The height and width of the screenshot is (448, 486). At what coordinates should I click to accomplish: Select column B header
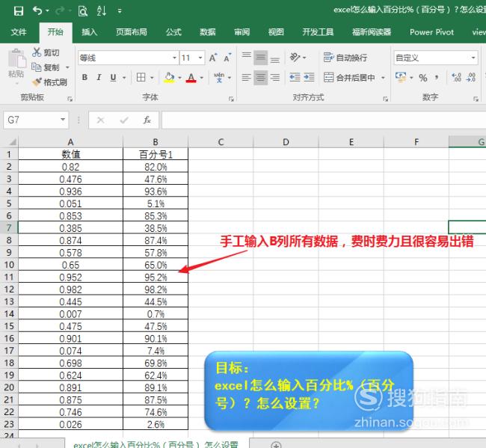(x=156, y=141)
